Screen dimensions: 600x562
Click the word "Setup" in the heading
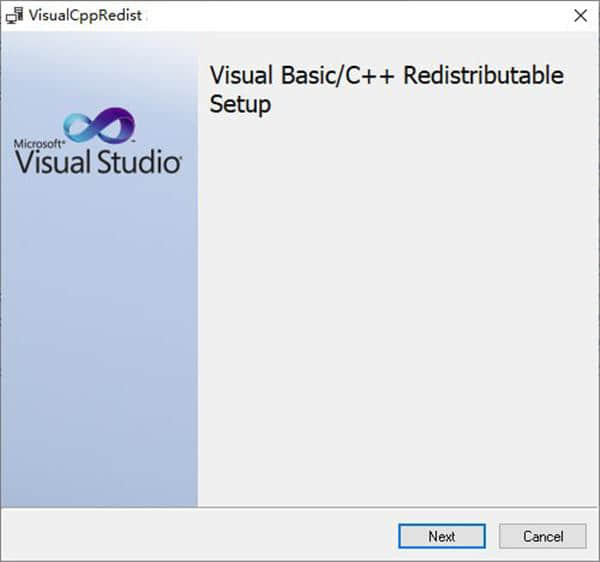240,104
